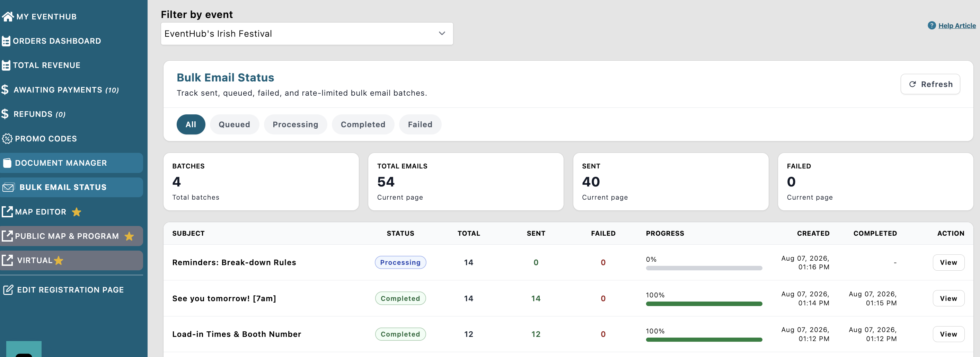This screenshot has height=357, width=980.
Task: Click the Map Editor external link icon
Action: point(7,212)
